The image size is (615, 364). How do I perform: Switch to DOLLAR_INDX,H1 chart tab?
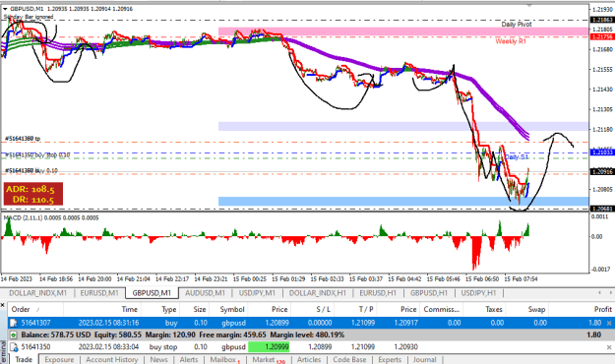point(318,293)
